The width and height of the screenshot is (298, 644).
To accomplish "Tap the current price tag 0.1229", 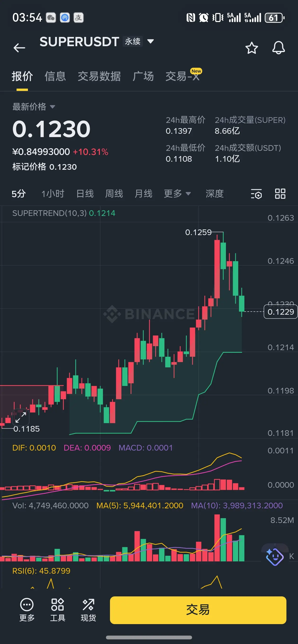I will pos(280,312).
